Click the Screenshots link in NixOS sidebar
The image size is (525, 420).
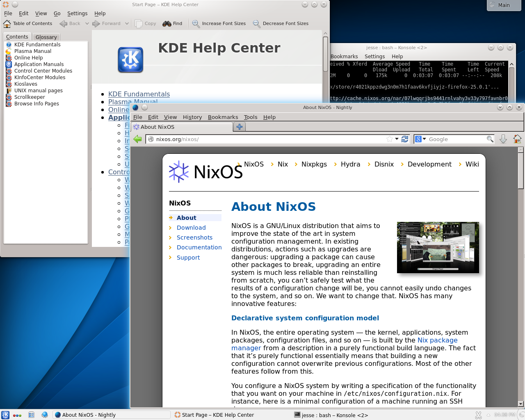click(x=194, y=237)
